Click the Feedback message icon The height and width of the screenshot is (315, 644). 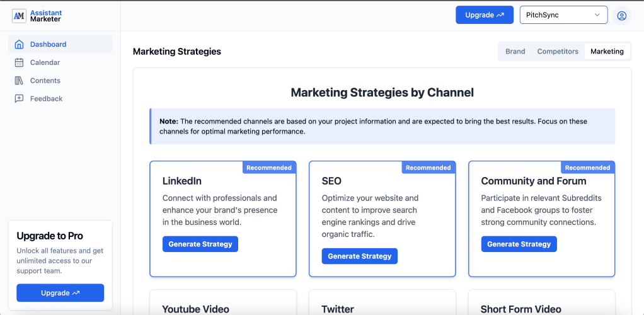coord(19,98)
